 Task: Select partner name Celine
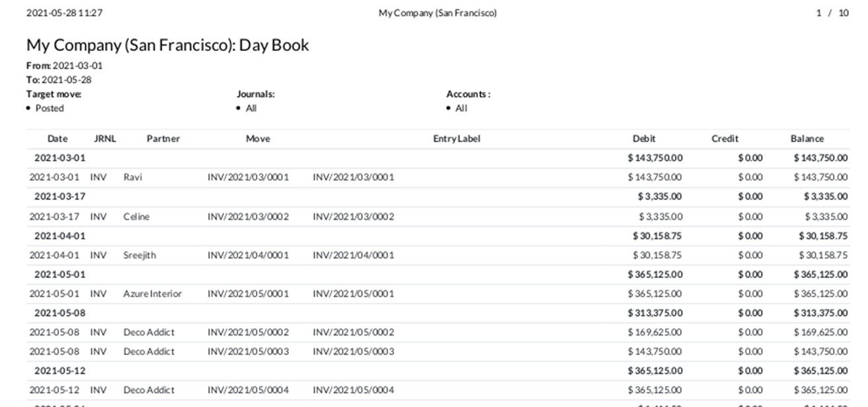point(136,216)
